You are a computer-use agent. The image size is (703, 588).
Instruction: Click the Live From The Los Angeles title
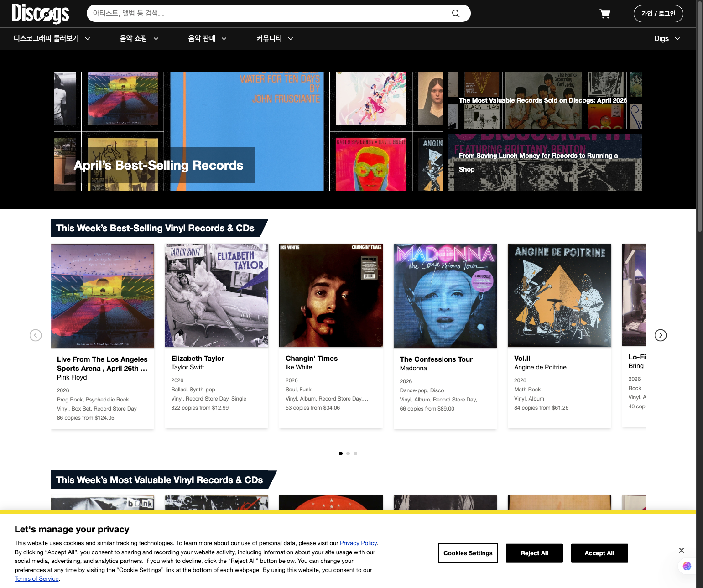point(102,364)
